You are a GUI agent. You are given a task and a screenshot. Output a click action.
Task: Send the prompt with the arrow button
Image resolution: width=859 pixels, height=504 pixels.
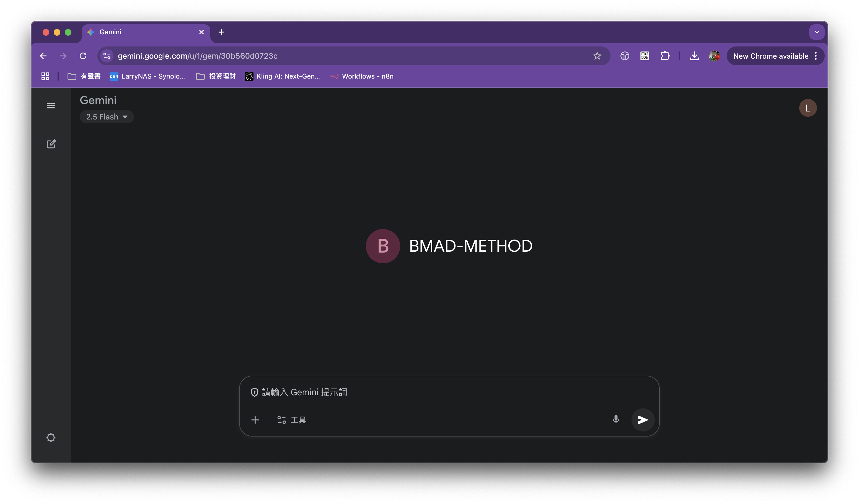(643, 420)
